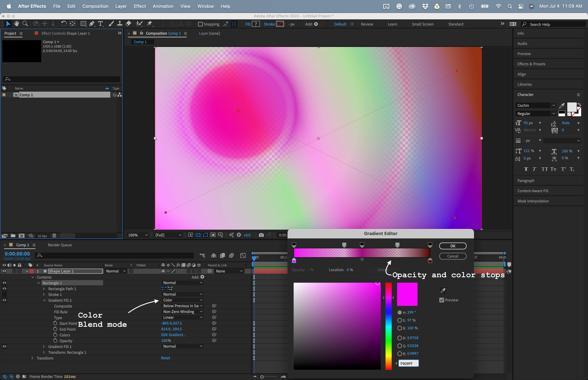Select the Puppet Pin tool
The width and height of the screenshot is (588, 380).
point(150,24)
